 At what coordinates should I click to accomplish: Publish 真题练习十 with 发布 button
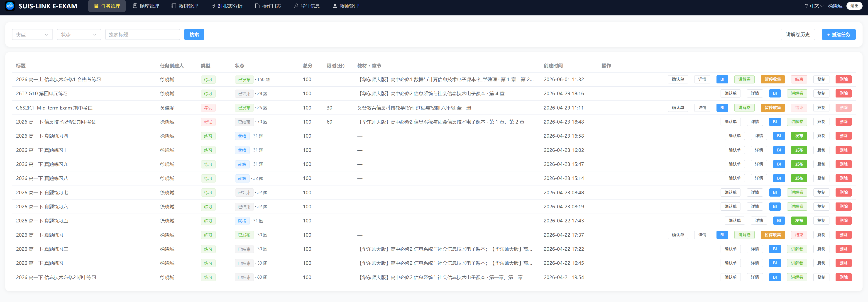point(799,150)
